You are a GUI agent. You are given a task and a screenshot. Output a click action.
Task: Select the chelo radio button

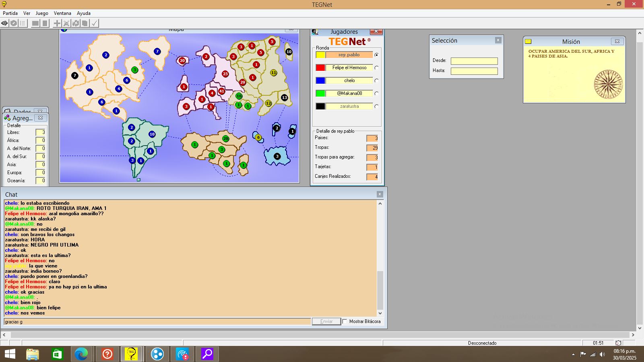click(376, 80)
